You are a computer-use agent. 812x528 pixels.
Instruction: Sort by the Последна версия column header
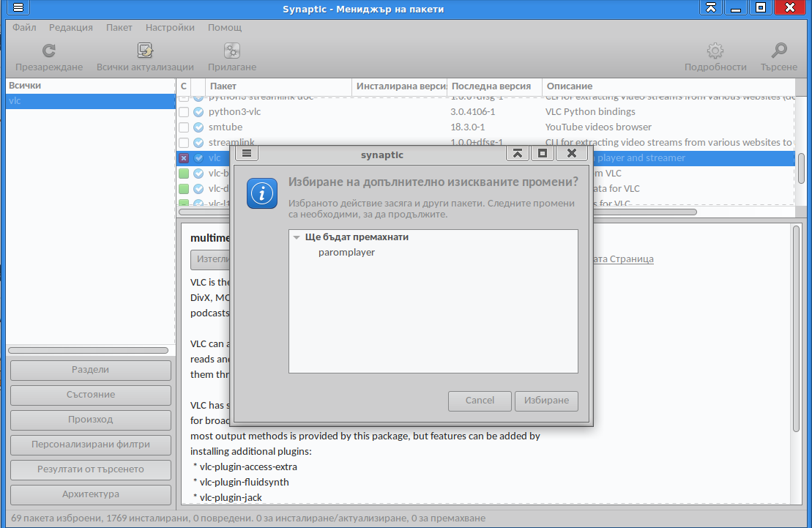(x=494, y=86)
